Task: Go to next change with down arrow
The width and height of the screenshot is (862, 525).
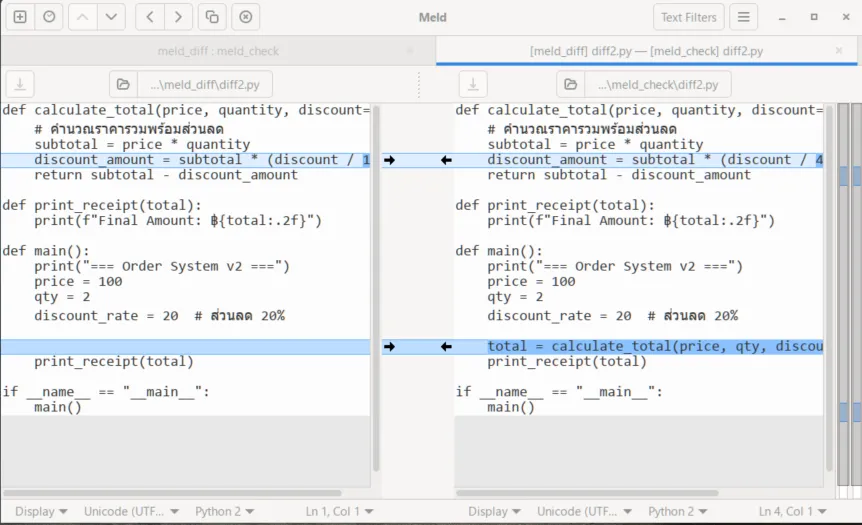Action: click(111, 17)
